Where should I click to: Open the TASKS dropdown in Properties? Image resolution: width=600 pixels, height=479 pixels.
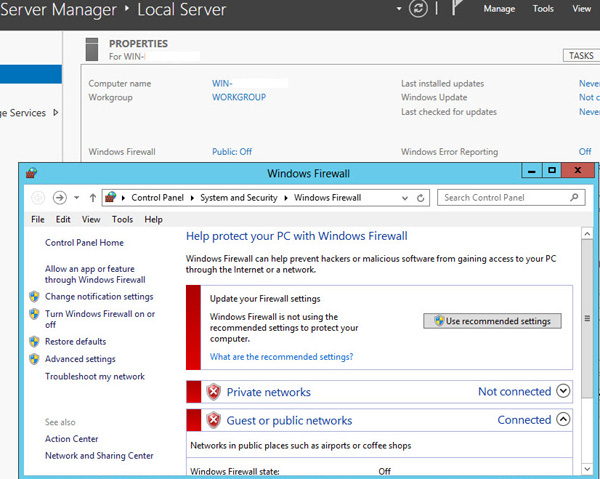tap(581, 55)
